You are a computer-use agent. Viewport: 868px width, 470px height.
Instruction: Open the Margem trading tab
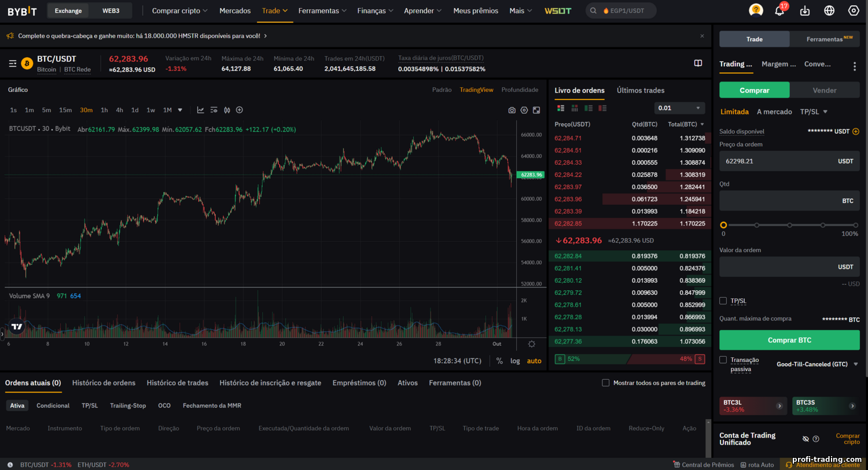tap(779, 64)
